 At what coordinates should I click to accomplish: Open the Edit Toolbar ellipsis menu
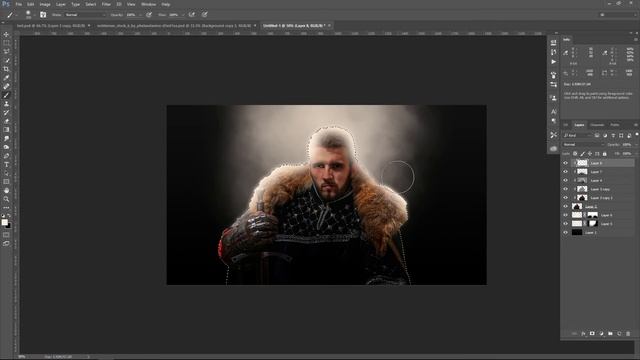[x=6, y=208]
